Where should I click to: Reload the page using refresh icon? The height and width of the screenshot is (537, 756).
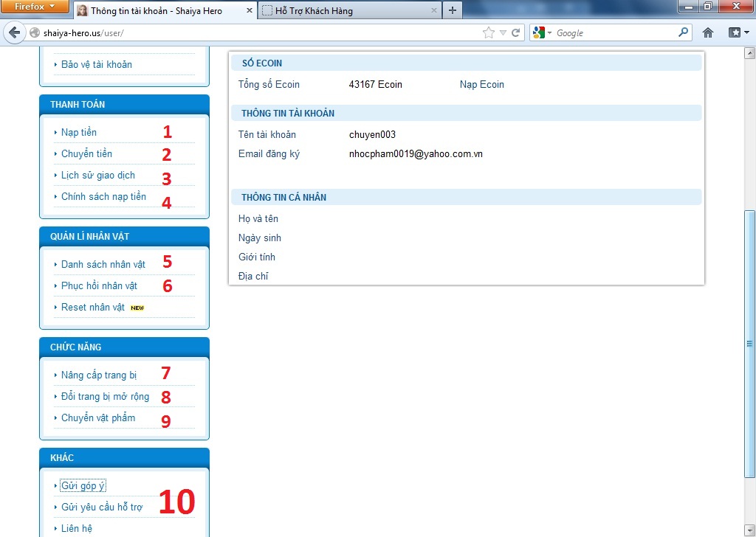(x=516, y=32)
